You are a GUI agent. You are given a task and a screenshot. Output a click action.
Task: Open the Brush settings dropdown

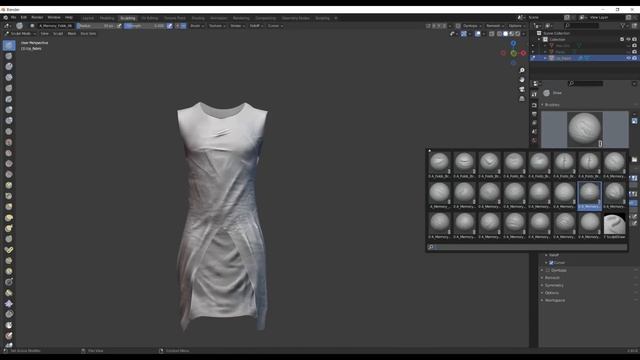[197, 26]
